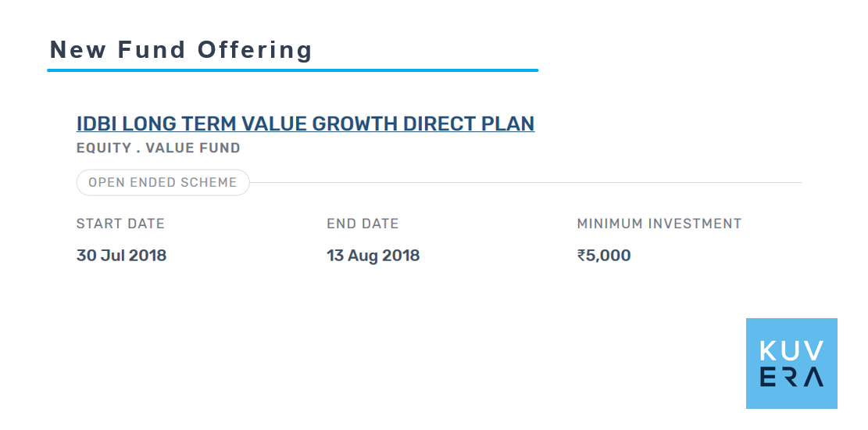Select the 13 Aug 2018 end date value
The height and width of the screenshot is (430, 868).
pos(373,256)
